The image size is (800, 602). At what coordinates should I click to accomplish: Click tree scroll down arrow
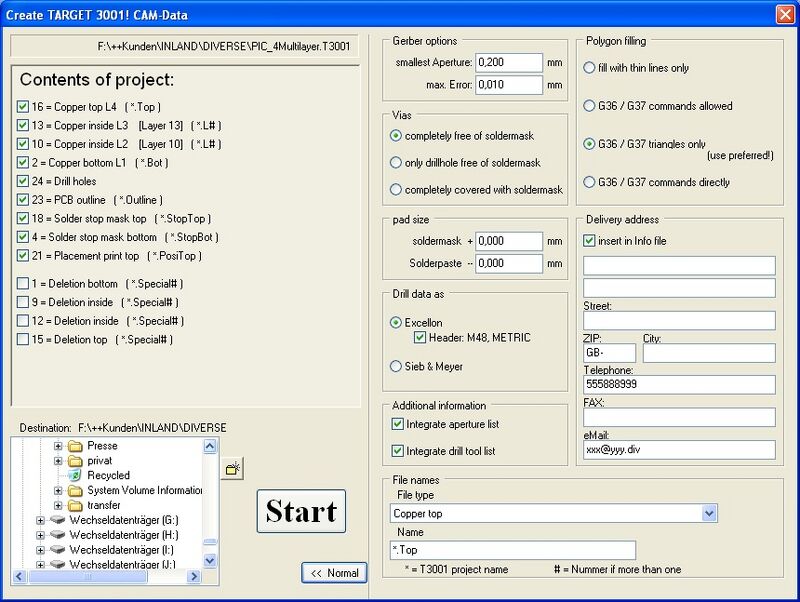click(210, 561)
